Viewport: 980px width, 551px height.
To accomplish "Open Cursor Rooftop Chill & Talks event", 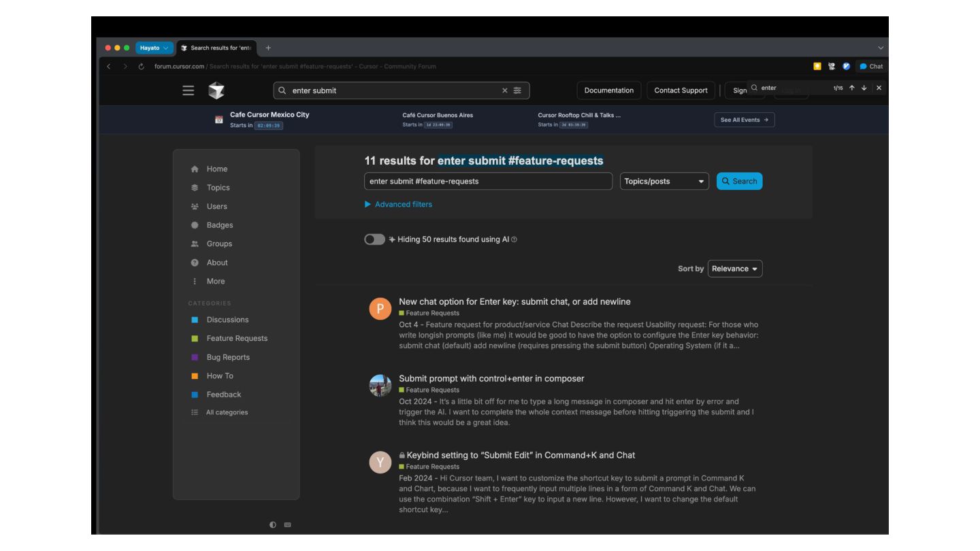I will 579,115.
